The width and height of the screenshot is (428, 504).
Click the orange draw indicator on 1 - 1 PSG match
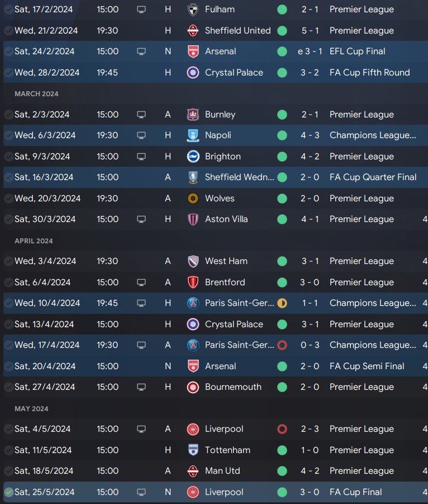click(282, 303)
